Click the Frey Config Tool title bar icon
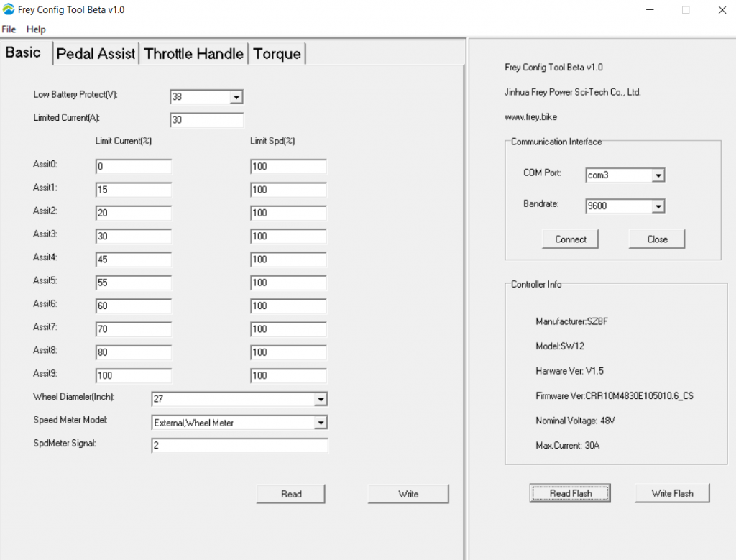 9,9
